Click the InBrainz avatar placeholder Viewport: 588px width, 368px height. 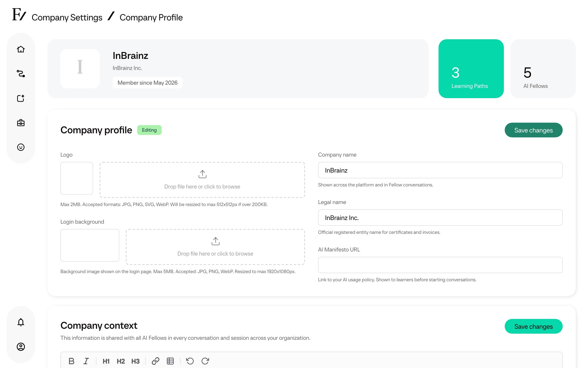pos(80,69)
